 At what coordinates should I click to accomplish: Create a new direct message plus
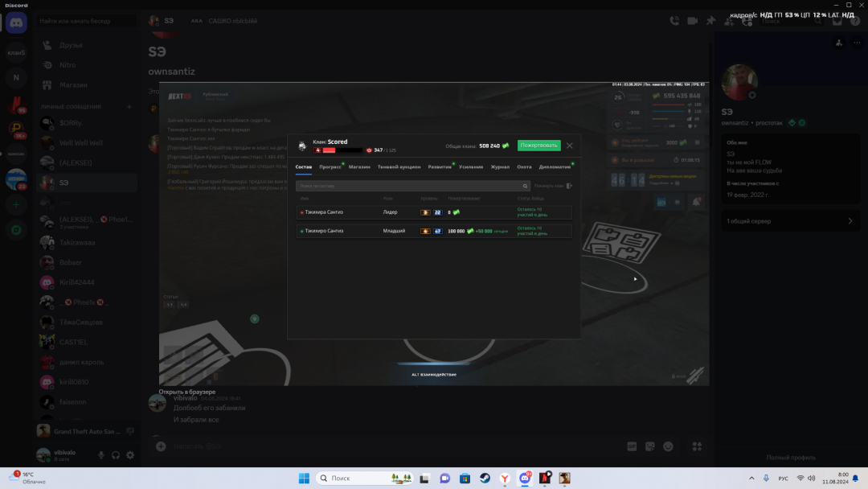129,107
